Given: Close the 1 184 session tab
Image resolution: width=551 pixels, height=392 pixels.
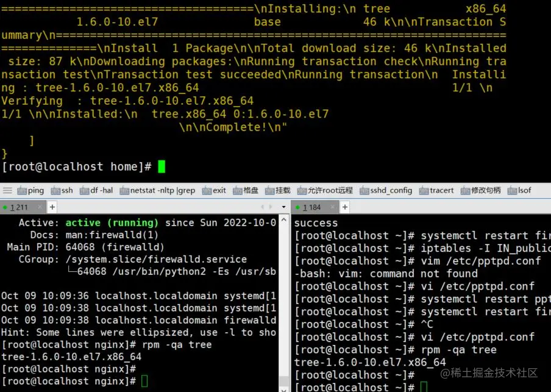Looking at the screenshot, I should coord(332,207).
